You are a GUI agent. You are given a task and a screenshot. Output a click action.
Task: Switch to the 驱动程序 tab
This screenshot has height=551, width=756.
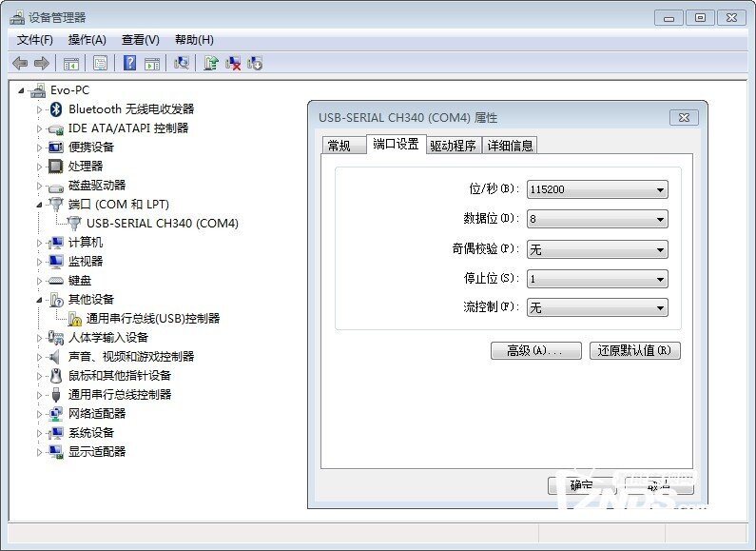pos(454,146)
